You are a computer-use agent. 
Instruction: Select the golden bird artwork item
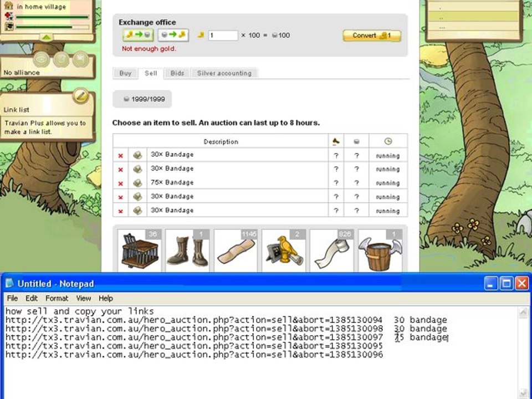click(284, 250)
